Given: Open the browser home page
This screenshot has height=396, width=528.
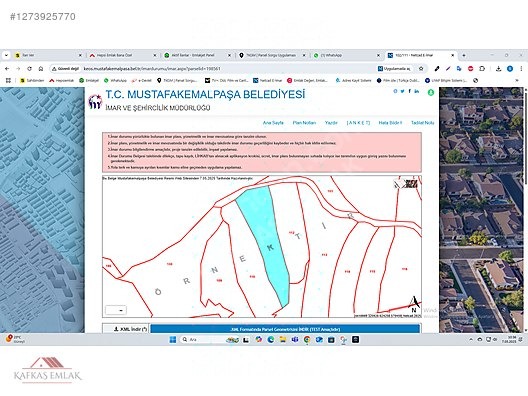Looking at the screenshot, I should click(x=41, y=69).
